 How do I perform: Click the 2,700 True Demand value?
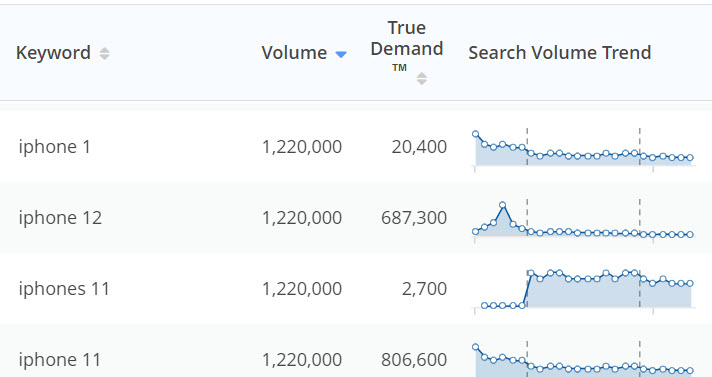click(x=424, y=288)
